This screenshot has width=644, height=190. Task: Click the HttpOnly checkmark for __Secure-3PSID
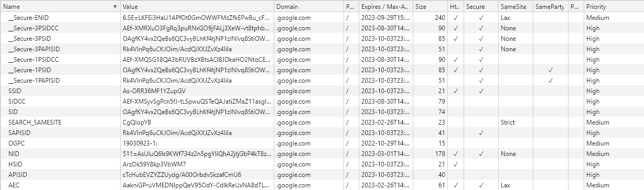(456, 38)
